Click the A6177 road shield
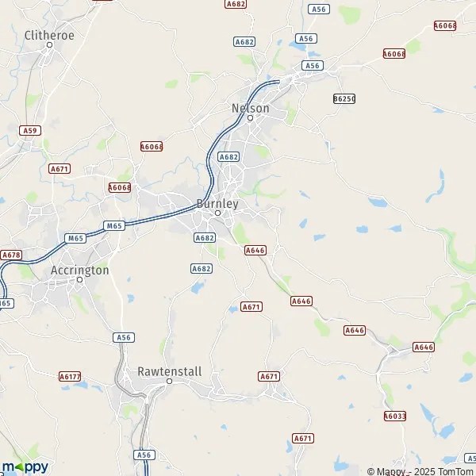This screenshot has width=476, height=476. (x=70, y=377)
